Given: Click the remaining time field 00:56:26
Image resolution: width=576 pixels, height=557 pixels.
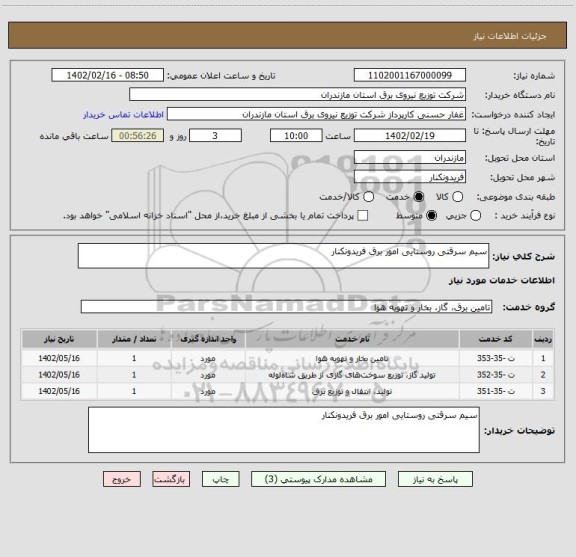Looking at the screenshot, I should 138,136.
